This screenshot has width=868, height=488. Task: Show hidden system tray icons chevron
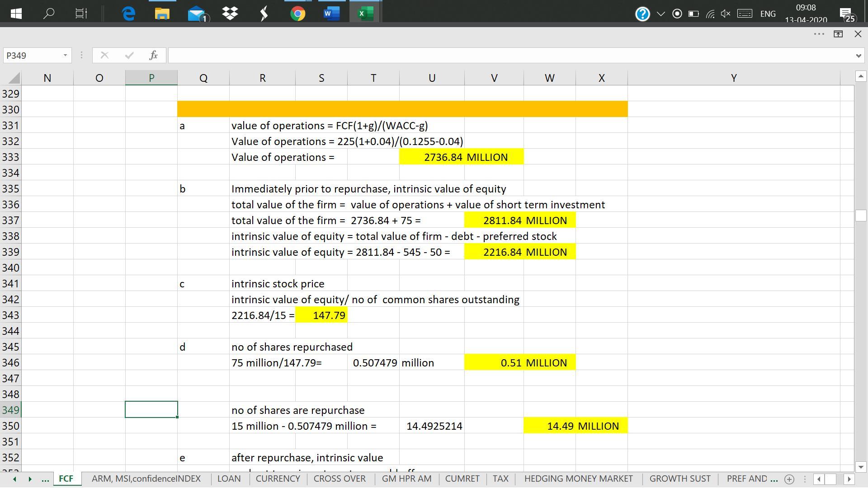(x=660, y=14)
